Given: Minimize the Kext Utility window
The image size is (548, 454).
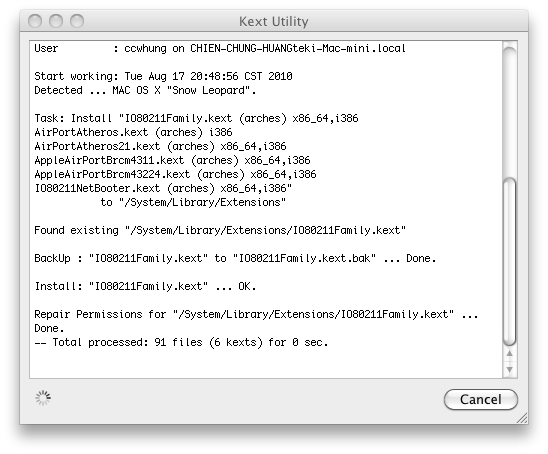Looking at the screenshot, I should (x=56, y=21).
